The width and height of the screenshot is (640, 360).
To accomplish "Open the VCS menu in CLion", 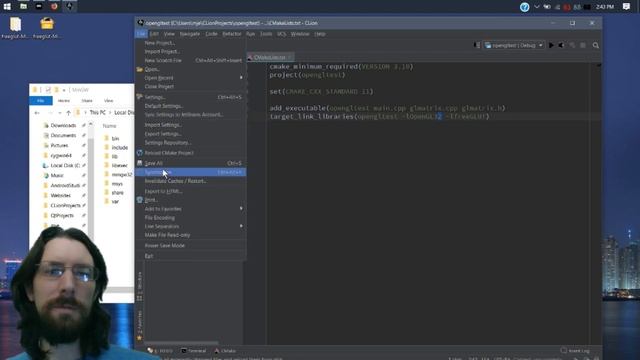I will [281, 34].
